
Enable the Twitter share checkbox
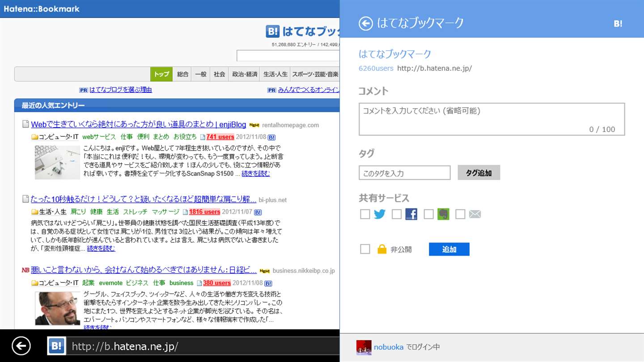pyautogui.click(x=365, y=215)
